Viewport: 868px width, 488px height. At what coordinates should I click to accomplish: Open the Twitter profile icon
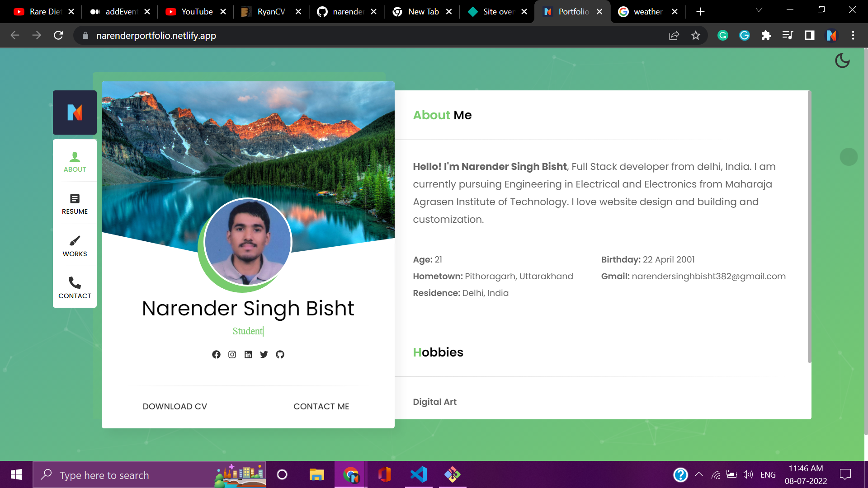point(264,355)
